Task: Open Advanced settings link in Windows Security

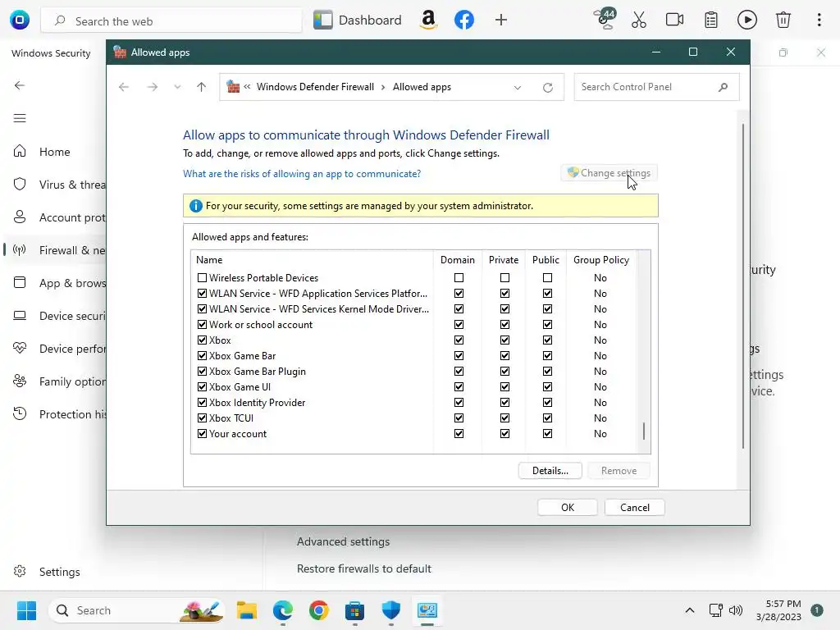Action: (x=344, y=541)
